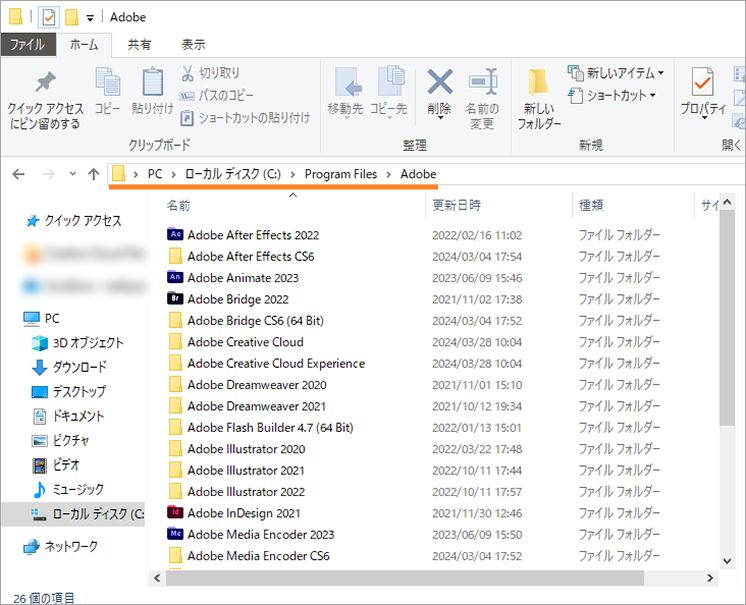Image resolution: width=746 pixels, height=605 pixels.
Task: Select PC in the navigation pane
Action: [x=41, y=318]
